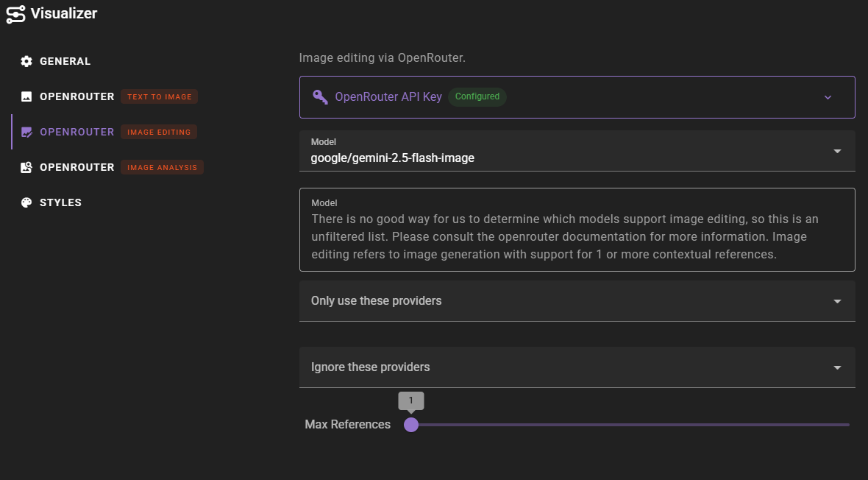Click the Max References slider handle
The width and height of the screenshot is (868, 480).
(411, 425)
